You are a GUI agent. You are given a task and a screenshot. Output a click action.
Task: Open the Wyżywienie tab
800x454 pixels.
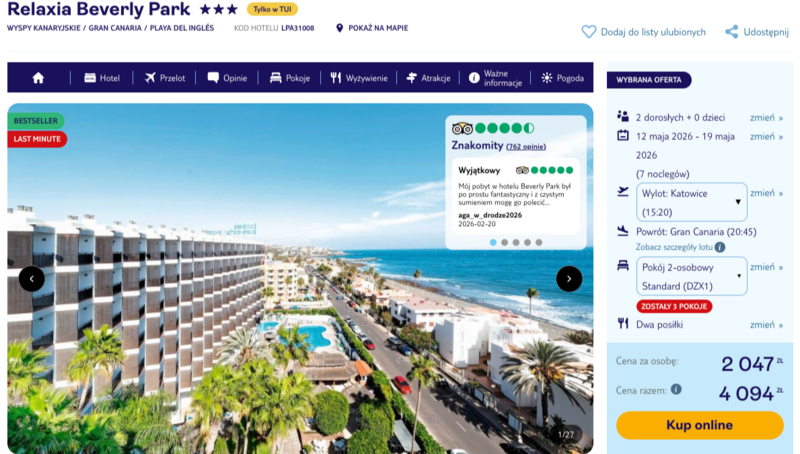(x=359, y=78)
